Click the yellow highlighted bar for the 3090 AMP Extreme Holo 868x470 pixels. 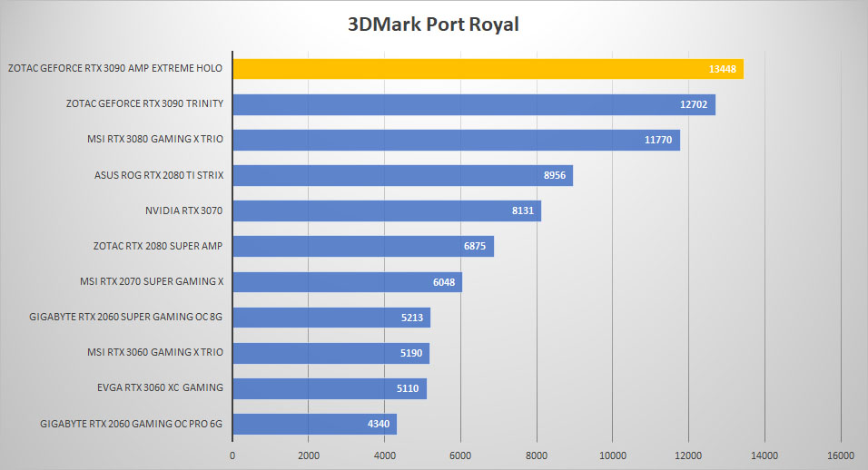coord(488,69)
